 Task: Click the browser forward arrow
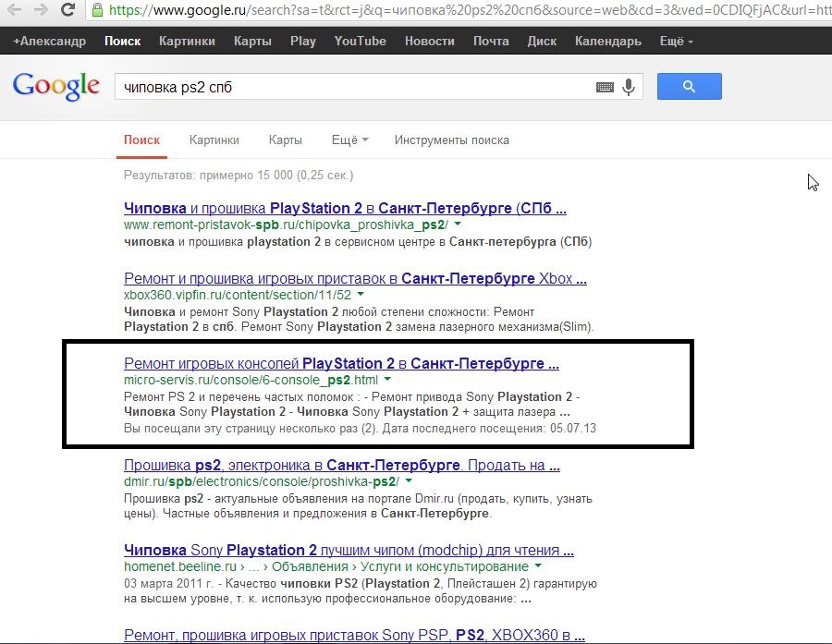[x=41, y=9]
